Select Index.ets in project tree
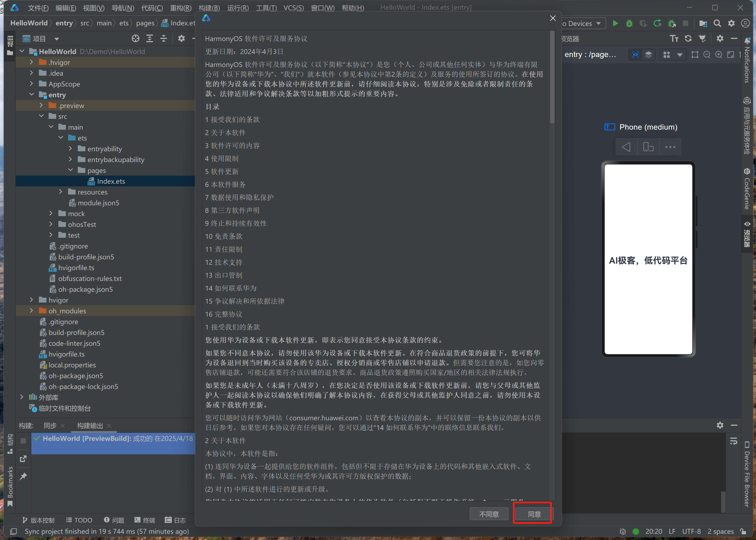The width and height of the screenshot is (756, 540). pos(111,181)
